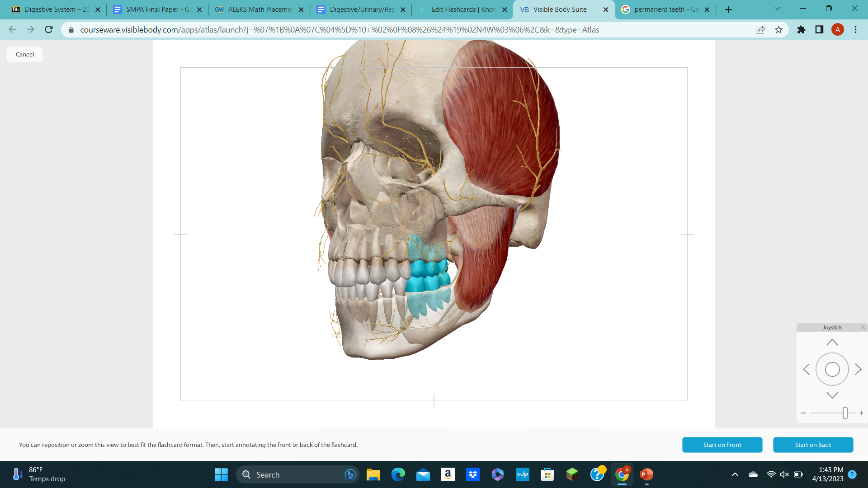Nudge the view right using the joystick chevron
Image resolution: width=868 pixels, height=488 pixels.
point(858,369)
